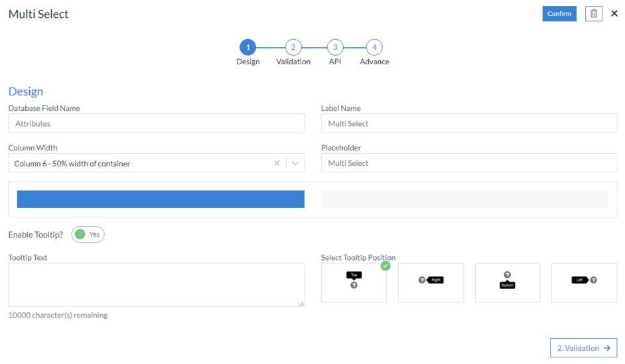Go to step 4 Advance
The height and width of the screenshot is (364, 625).
[x=374, y=47]
